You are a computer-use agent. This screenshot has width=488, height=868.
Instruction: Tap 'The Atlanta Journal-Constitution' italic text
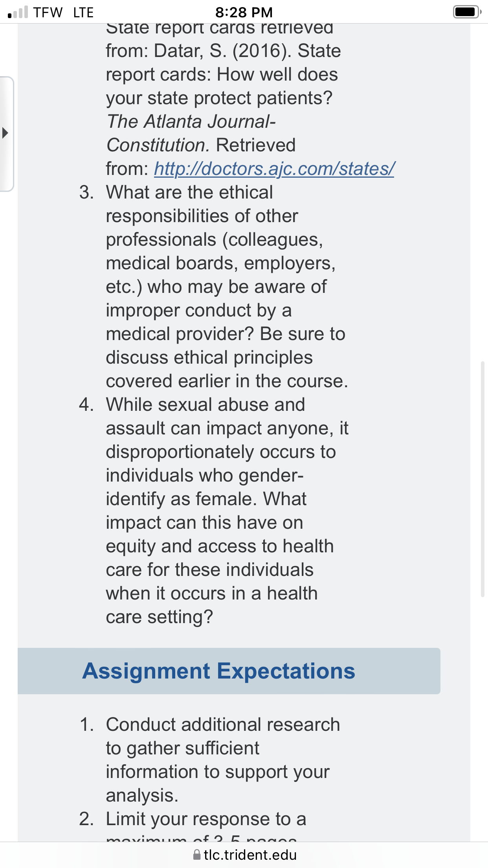[191, 133]
